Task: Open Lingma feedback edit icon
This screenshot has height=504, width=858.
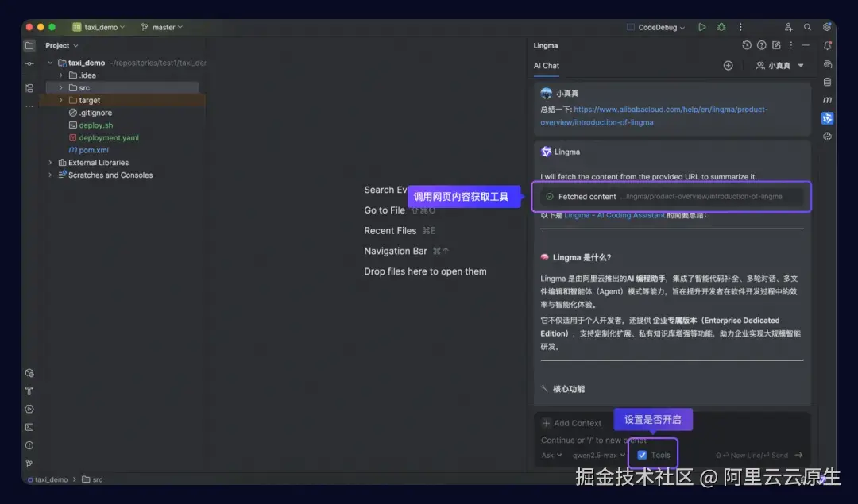Action: pyautogui.click(x=776, y=45)
